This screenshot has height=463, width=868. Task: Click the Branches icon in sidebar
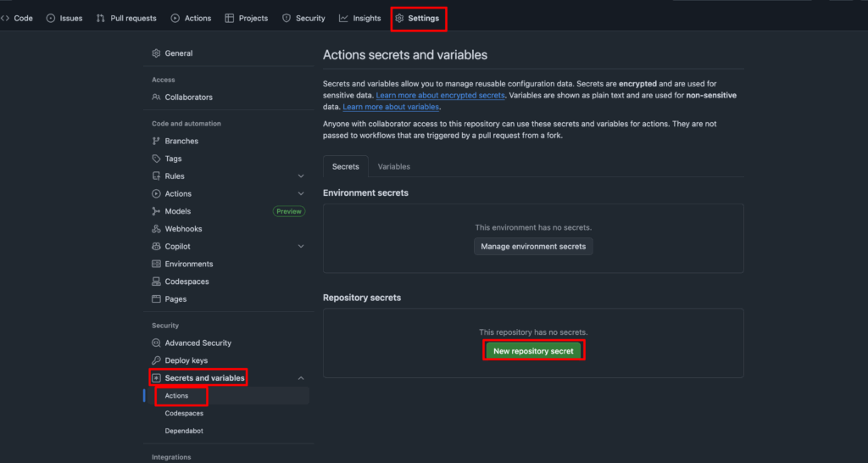click(x=156, y=142)
